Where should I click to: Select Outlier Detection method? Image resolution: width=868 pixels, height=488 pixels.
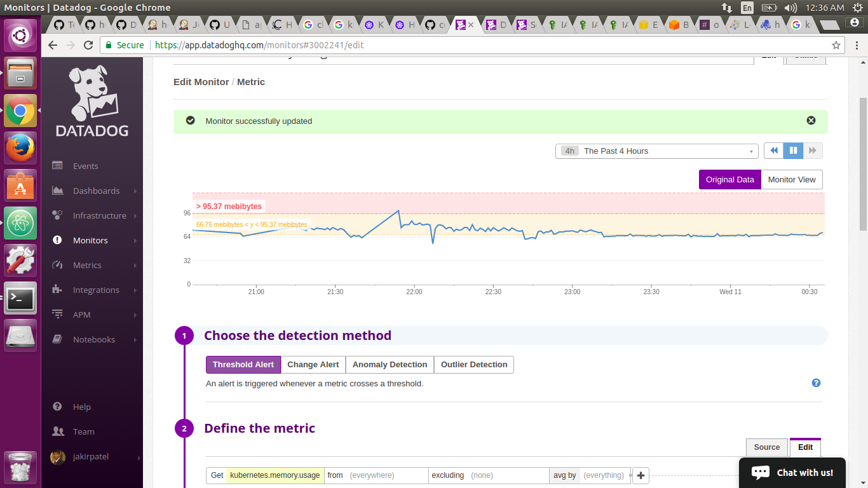(474, 365)
